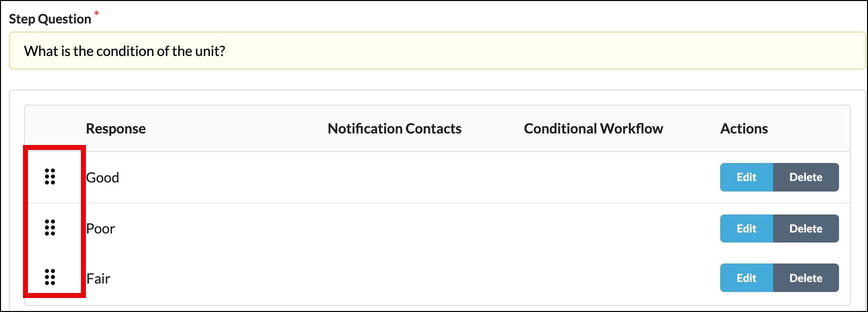Screen dimensions: 868x312
Task: Delete the Good response
Action: pyautogui.click(x=806, y=177)
